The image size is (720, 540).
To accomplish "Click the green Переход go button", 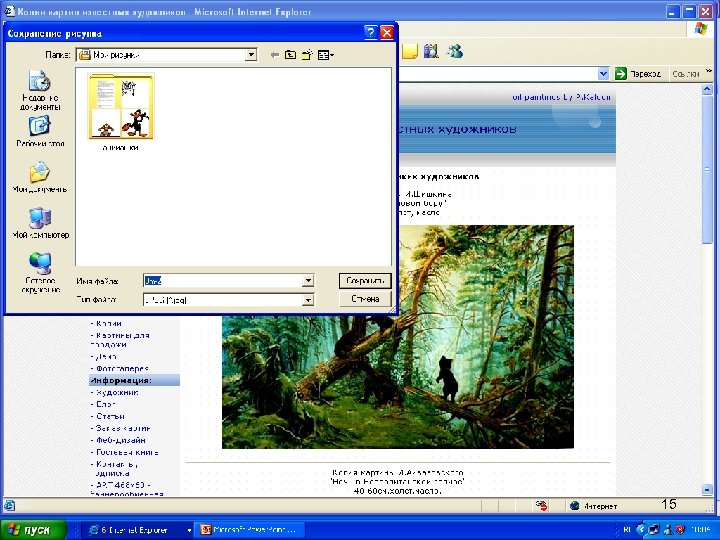I will point(638,73).
